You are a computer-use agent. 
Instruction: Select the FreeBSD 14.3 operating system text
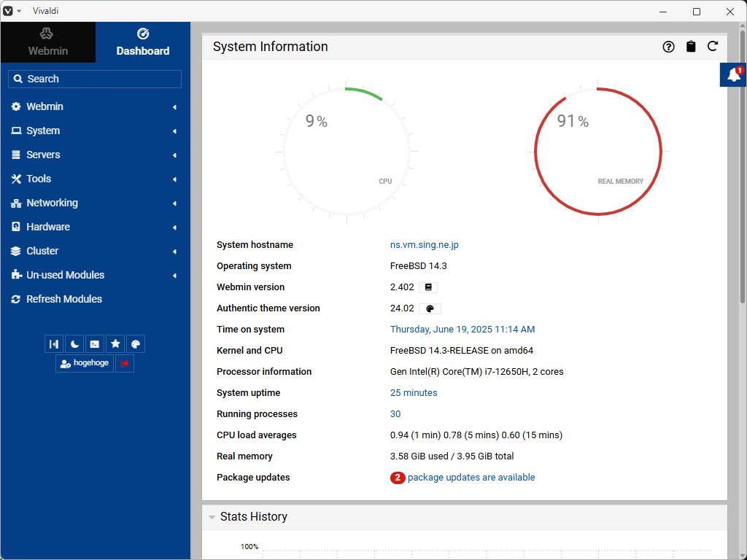(418, 266)
